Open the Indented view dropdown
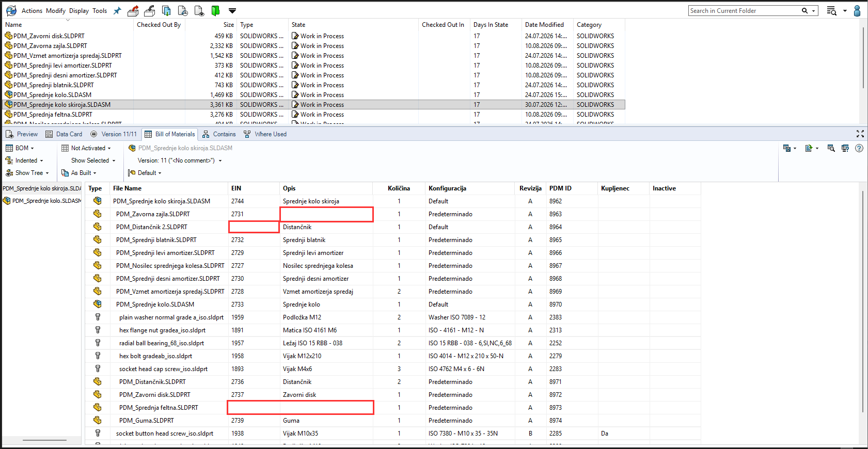This screenshot has height=449, width=868. 24,161
